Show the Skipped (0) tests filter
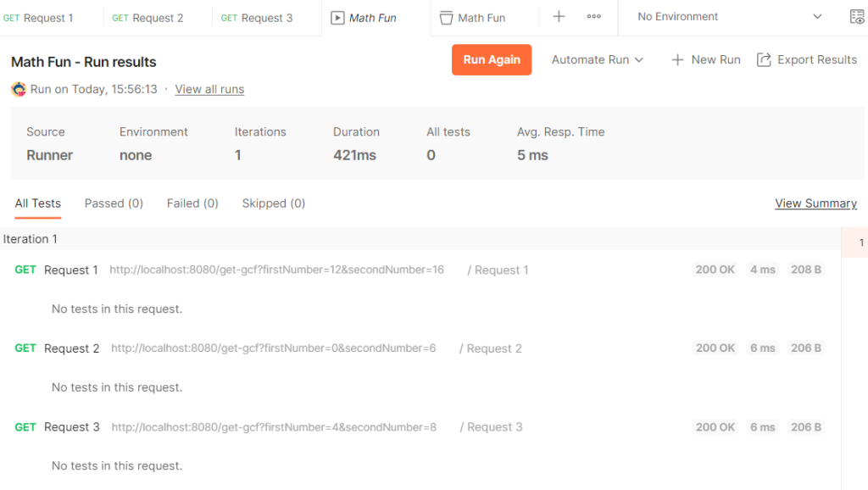The width and height of the screenshot is (868, 490). coord(273,203)
